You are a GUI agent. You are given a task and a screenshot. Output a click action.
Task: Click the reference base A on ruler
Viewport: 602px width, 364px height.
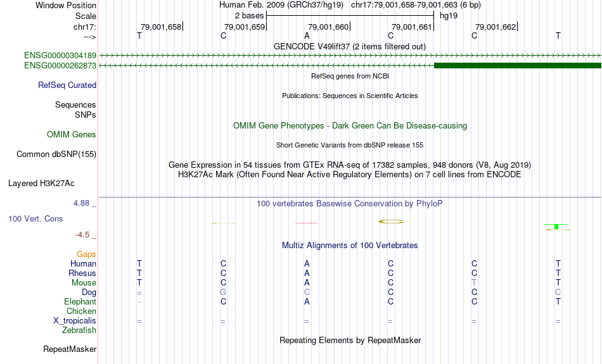(307, 36)
